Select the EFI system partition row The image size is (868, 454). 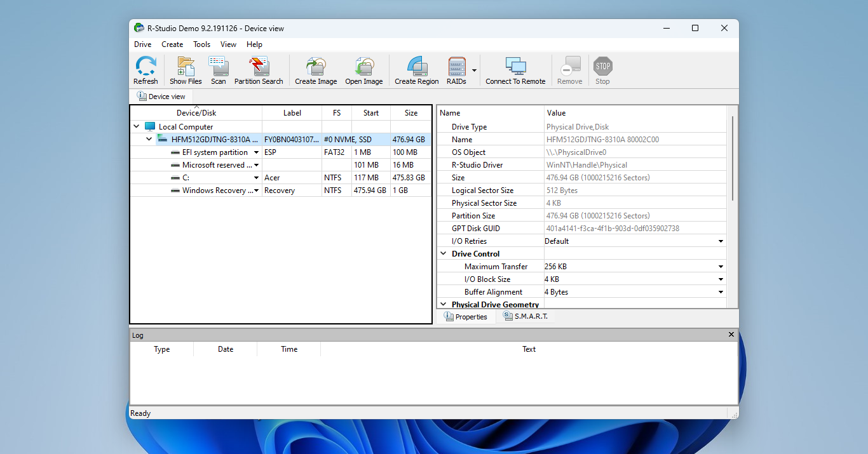coord(280,152)
